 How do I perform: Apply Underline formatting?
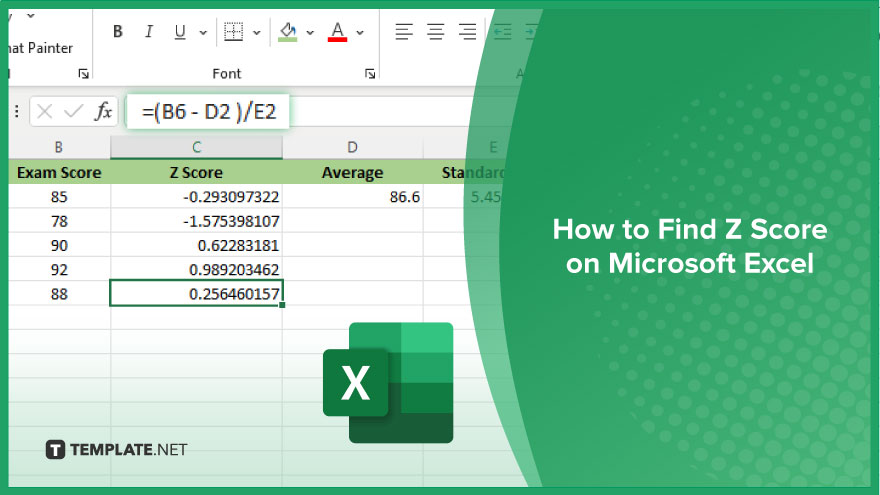click(x=180, y=31)
